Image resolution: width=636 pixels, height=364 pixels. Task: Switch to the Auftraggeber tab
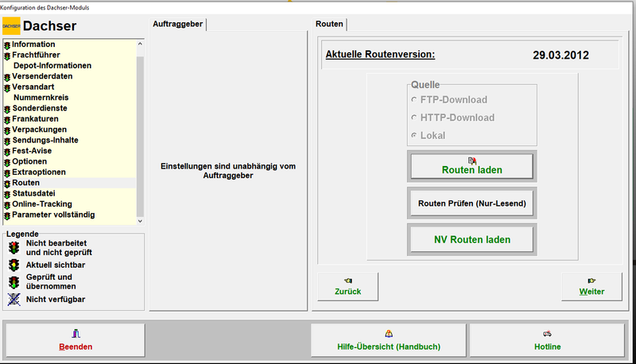178,25
